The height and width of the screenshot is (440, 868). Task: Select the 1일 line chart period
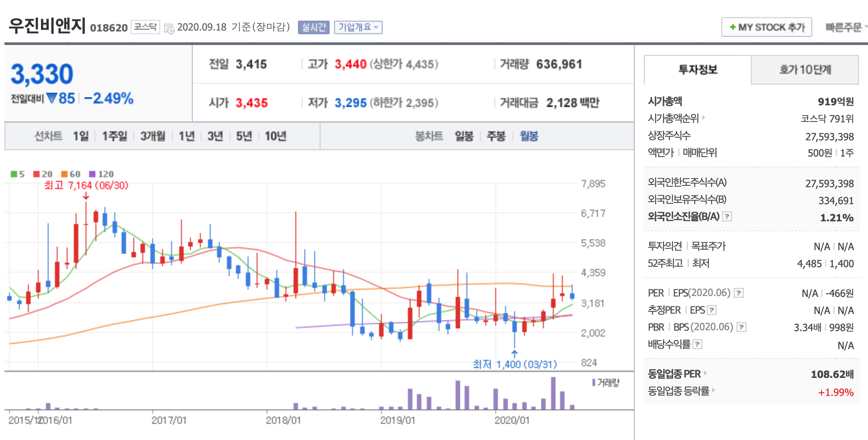[x=81, y=136]
